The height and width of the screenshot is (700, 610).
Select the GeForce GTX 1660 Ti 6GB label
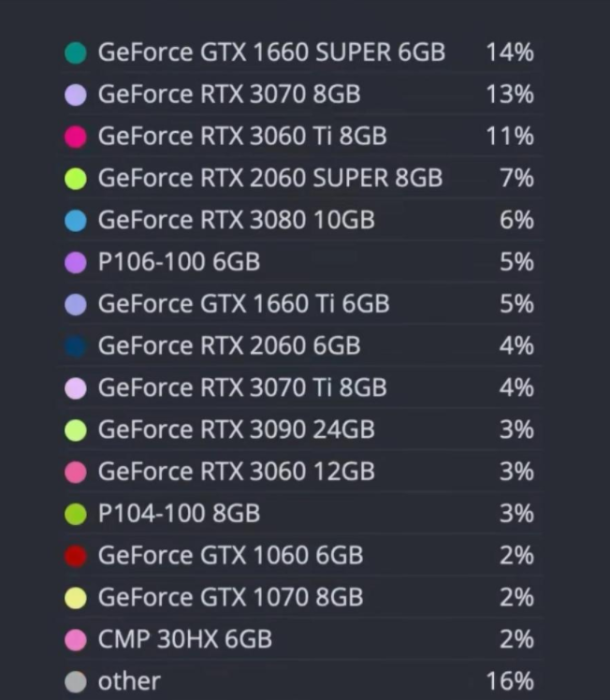[x=243, y=303]
